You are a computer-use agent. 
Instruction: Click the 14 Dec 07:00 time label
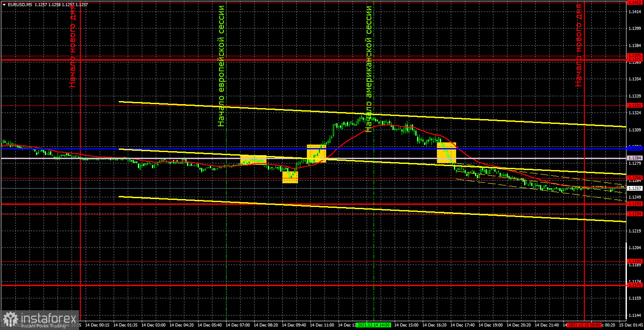238,325
